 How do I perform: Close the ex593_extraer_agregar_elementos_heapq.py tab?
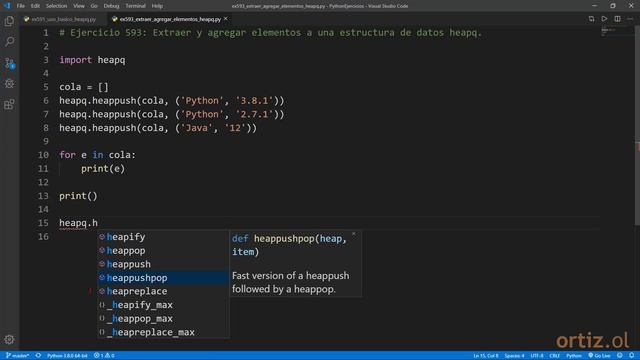point(226,19)
